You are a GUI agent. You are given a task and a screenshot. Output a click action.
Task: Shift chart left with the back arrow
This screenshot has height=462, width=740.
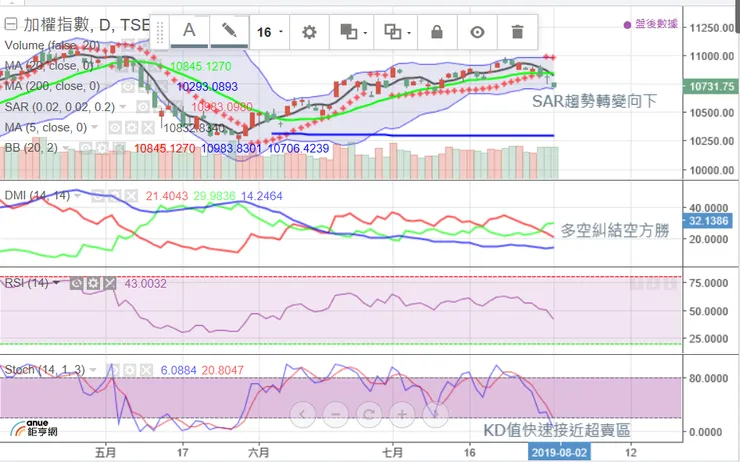[x=303, y=415]
